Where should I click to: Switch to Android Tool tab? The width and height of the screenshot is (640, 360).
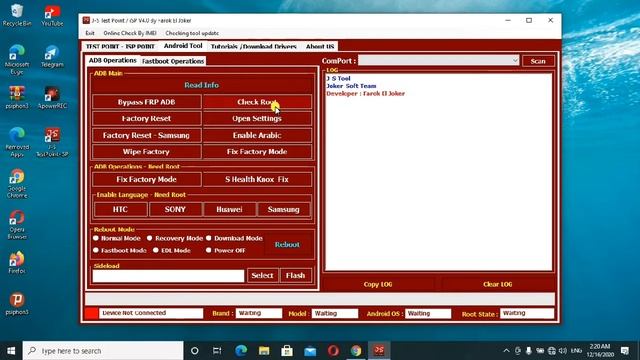(183, 46)
